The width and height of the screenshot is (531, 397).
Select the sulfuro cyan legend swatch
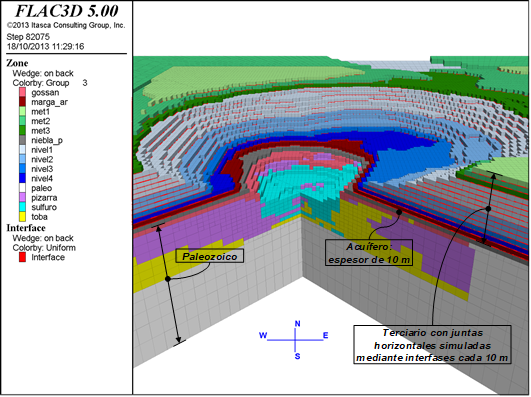click(22, 207)
